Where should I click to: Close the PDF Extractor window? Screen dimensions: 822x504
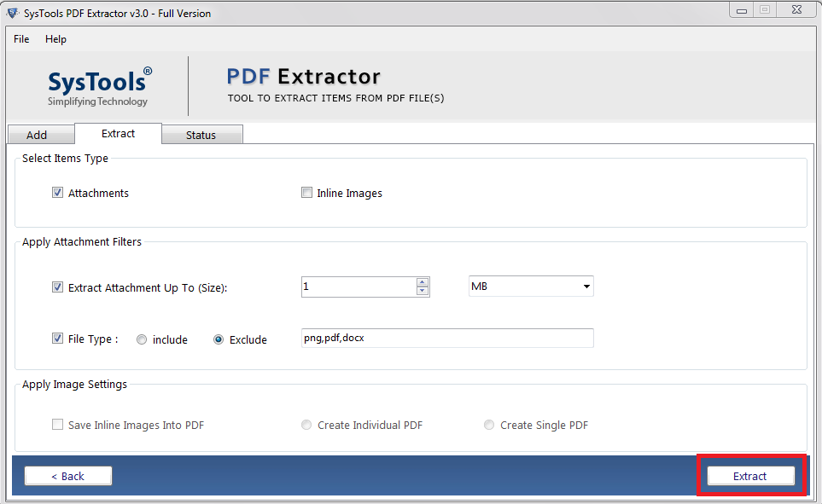tap(797, 10)
